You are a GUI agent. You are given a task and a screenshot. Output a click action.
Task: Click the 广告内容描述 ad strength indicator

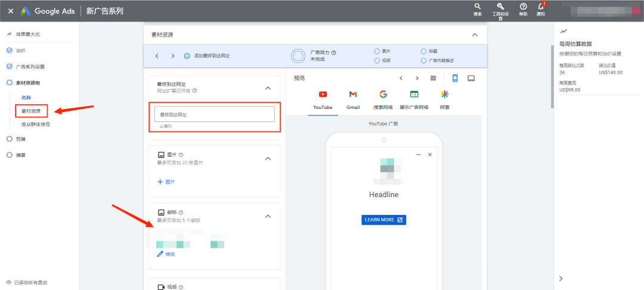pos(424,60)
